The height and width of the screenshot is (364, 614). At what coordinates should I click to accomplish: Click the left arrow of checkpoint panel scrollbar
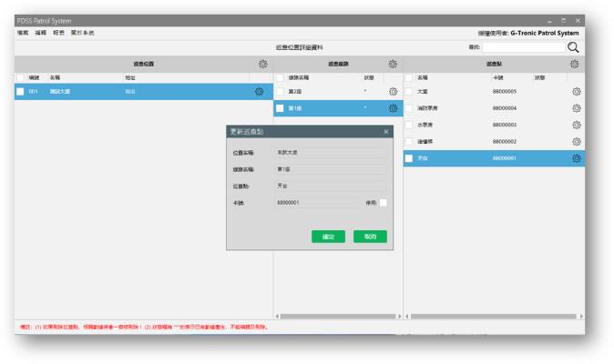point(407,316)
